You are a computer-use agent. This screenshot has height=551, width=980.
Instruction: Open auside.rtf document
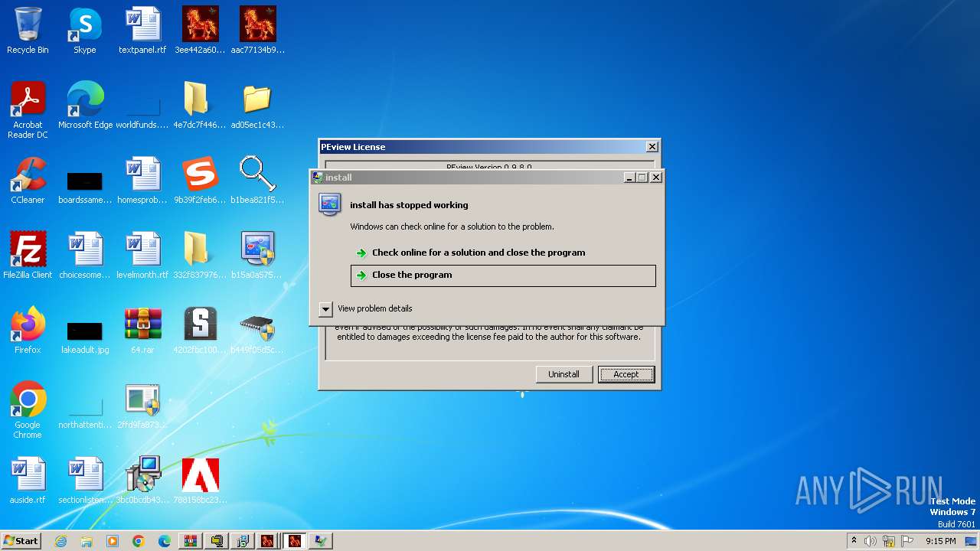click(x=28, y=481)
